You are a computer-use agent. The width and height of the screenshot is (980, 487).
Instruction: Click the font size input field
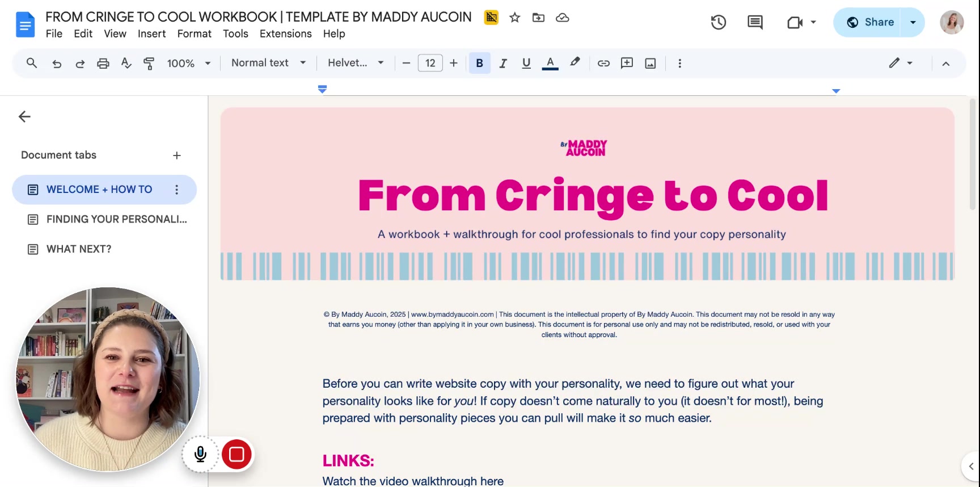tap(430, 64)
